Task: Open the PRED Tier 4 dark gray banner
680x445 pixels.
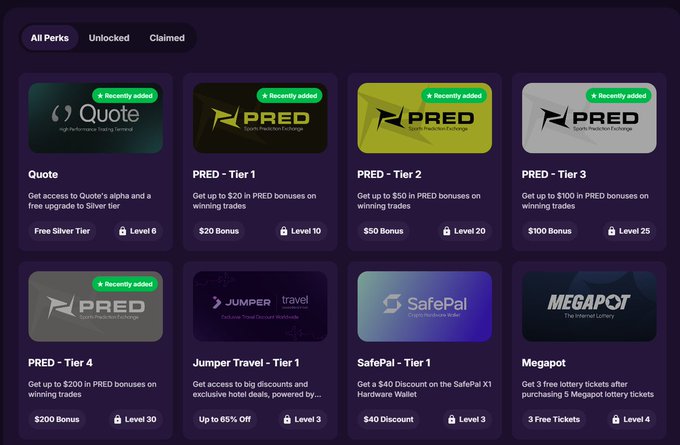Action: coord(95,306)
